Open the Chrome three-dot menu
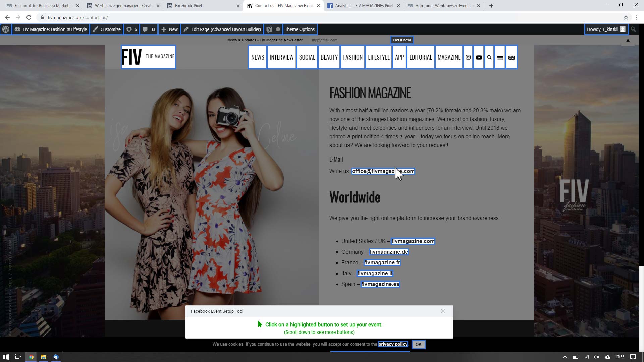Screen dimensions: 644x362 click(x=637, y=17)
